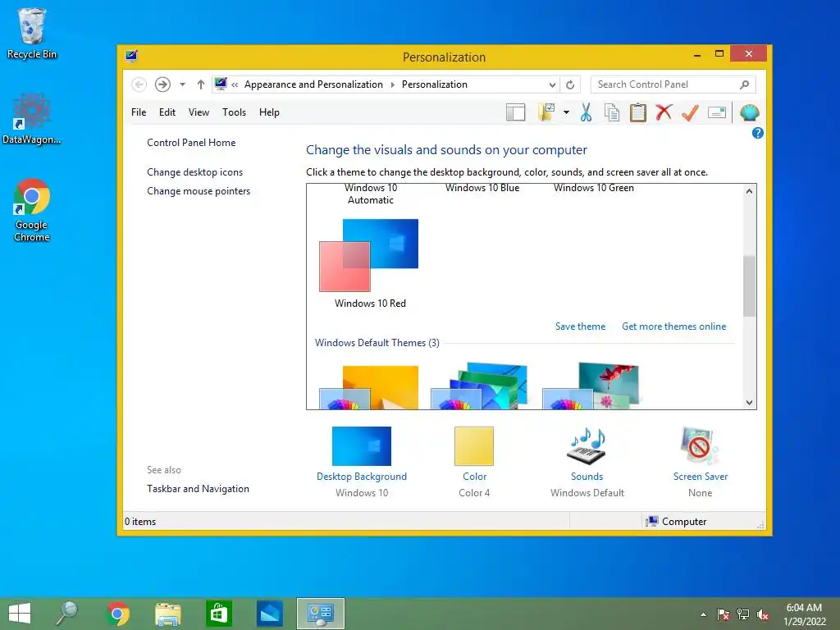Viewport: 840px width, 630px height.
Task: Click the theme list scroll down arrow
Action: (x=750, y=403)
